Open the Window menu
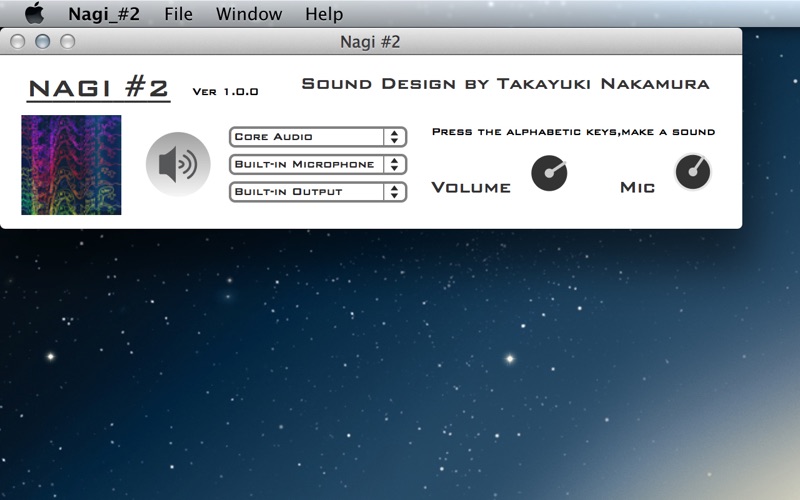Viewport: 800px width, 500px height. 249,14
